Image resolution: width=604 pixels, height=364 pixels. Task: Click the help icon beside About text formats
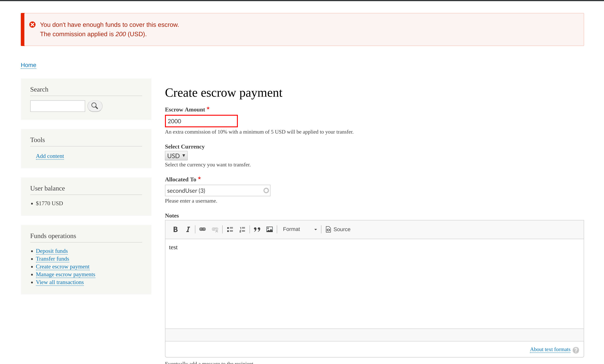(576, 350)
